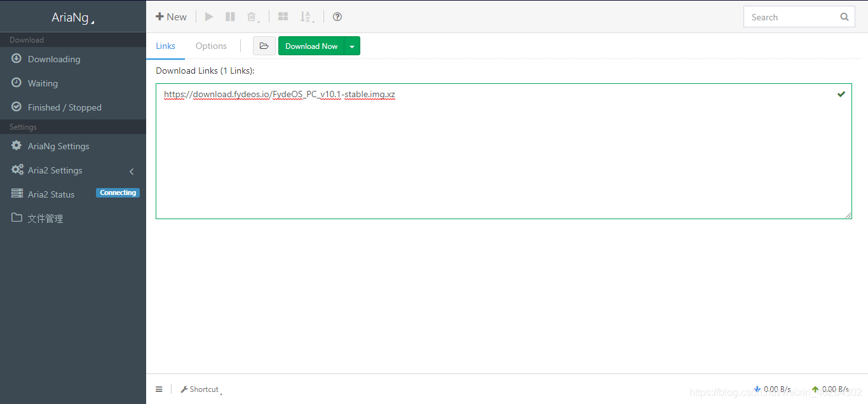Click inside the download links text area
Screen dimensions: 868x404
click(503, 159)
